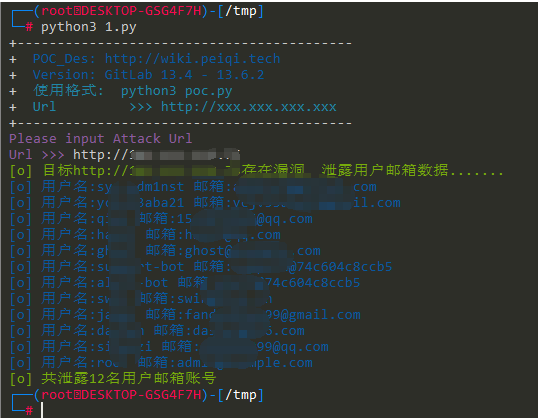This screenshot has height=420, width=539.
Task: Place cursor at the bottom empty prompt
Action: (x=42, y=410)
